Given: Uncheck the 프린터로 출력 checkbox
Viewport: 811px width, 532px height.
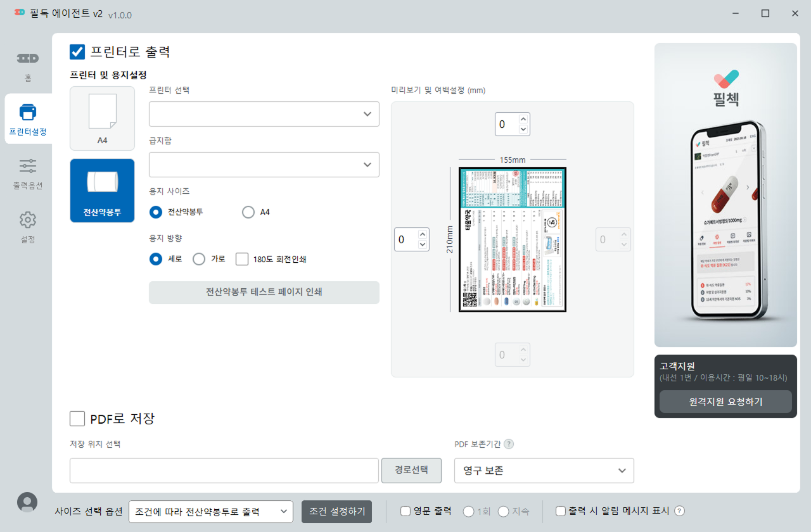Looking at the screenshot, I should pyautogui.click(x=77, y=52).
